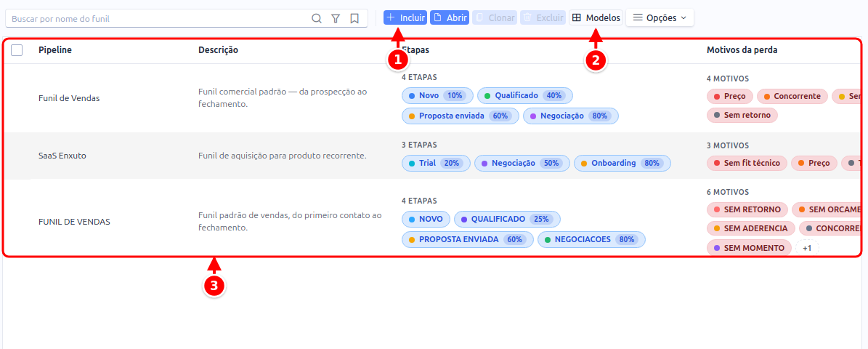Screen dimensions: 868x349
Task: Click the QUALIFICADO 25% stage chip
Action: click(x=507, y=220)
